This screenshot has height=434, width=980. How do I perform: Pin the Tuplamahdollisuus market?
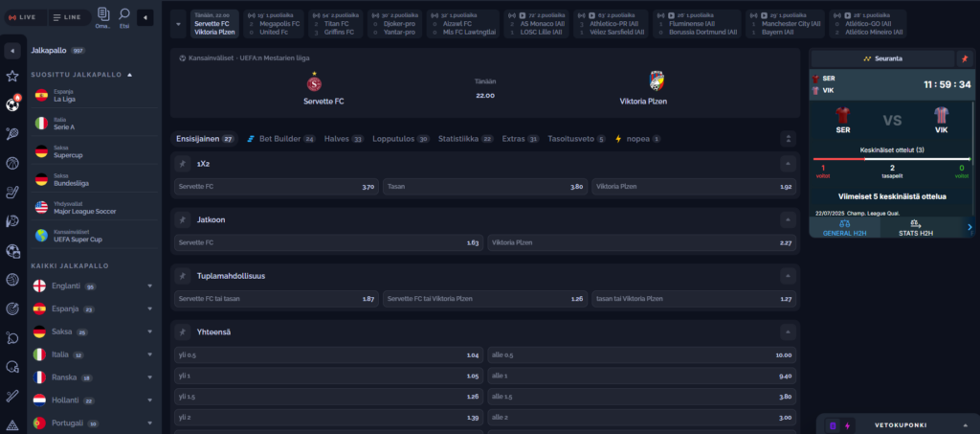(182, 276)
